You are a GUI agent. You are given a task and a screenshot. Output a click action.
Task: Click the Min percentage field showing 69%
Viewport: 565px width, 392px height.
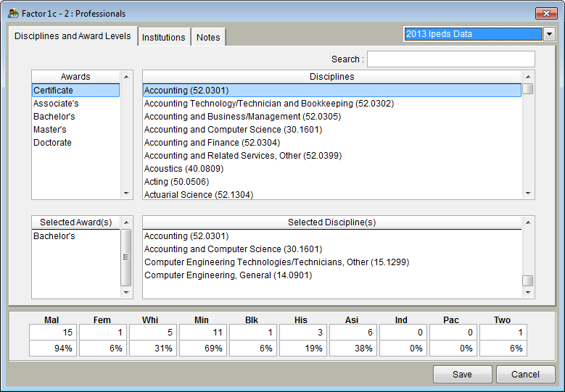203,349
